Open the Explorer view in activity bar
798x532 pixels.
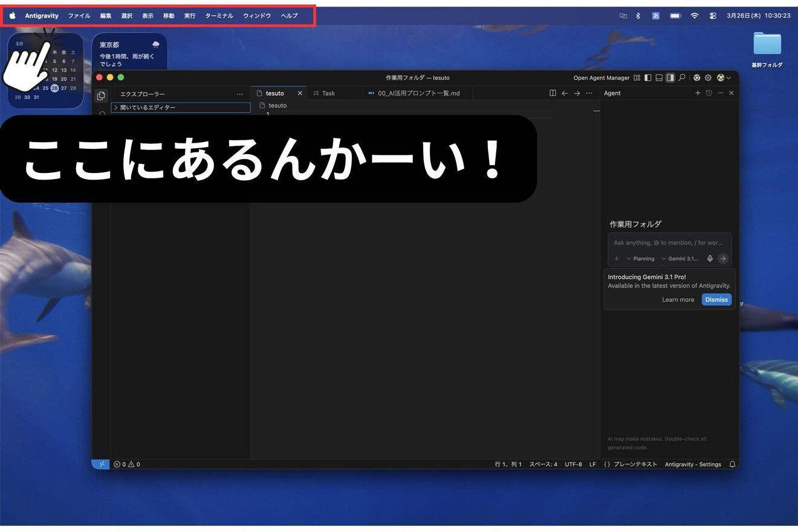click(x=101, y=96)
